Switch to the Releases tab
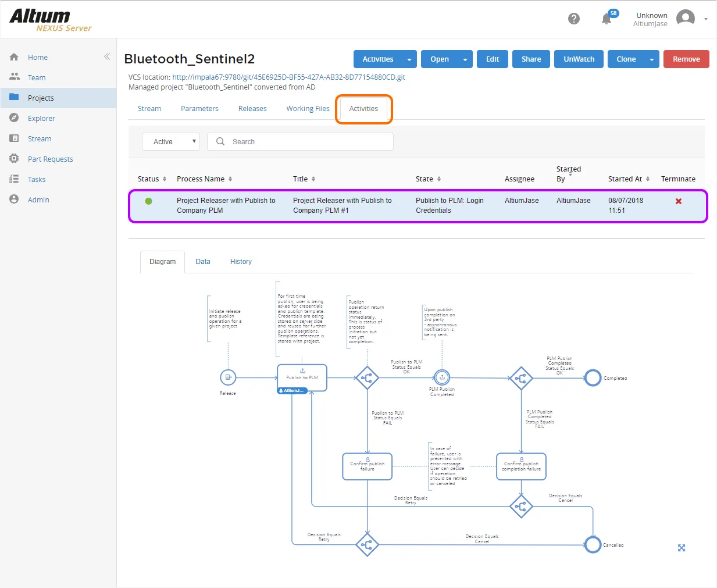717x588 pixels. tap(252, 109)
